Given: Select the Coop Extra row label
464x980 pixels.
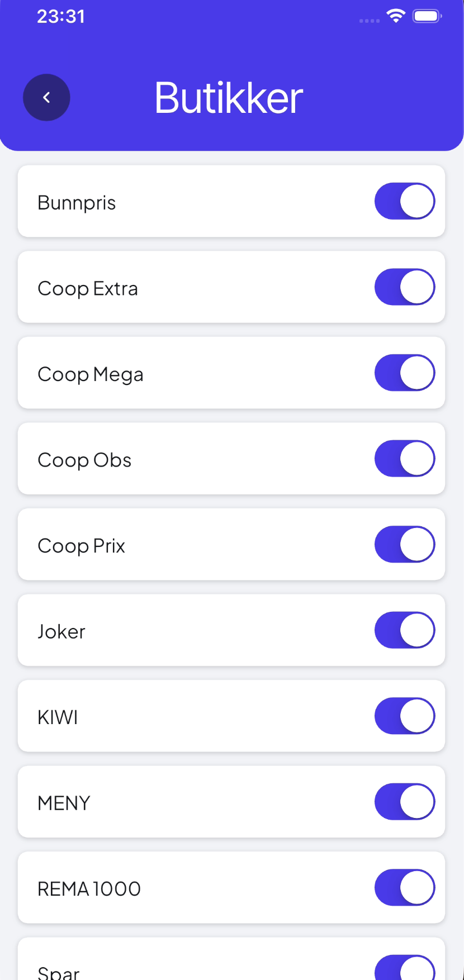Looking at the screenshot, I should point(88,289).
